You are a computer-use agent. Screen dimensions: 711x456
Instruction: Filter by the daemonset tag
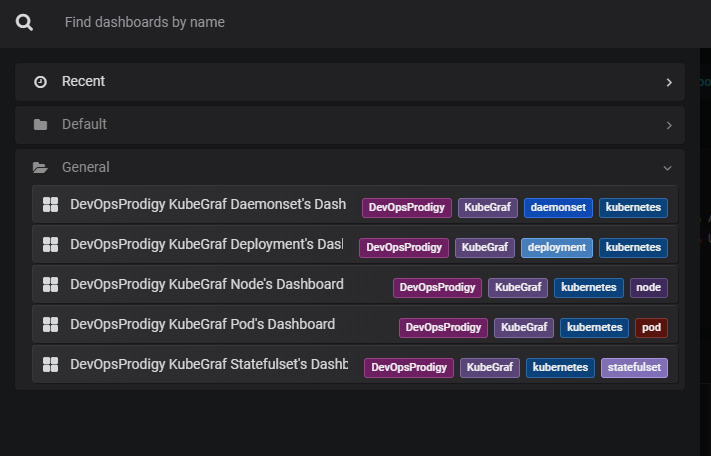coord(558,208)
